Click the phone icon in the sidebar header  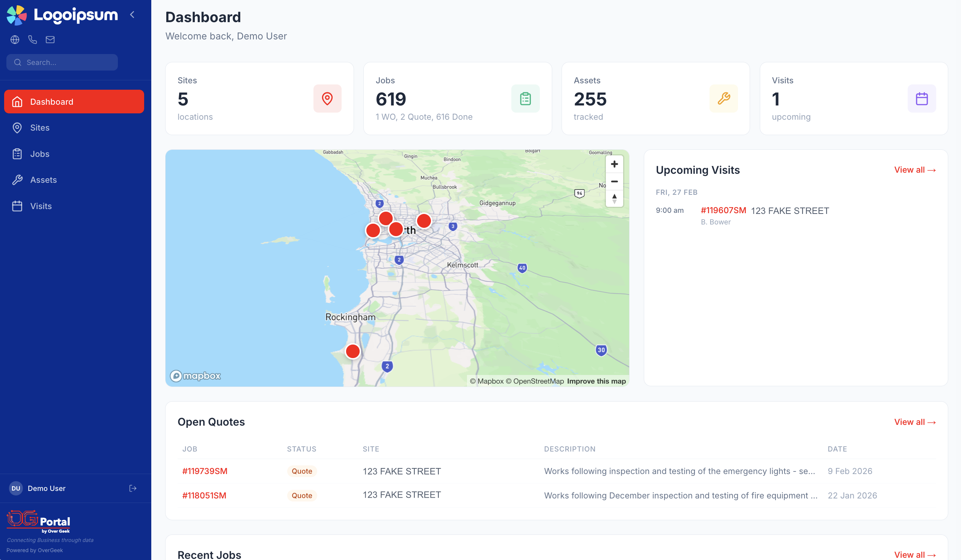tap(32, 39)
